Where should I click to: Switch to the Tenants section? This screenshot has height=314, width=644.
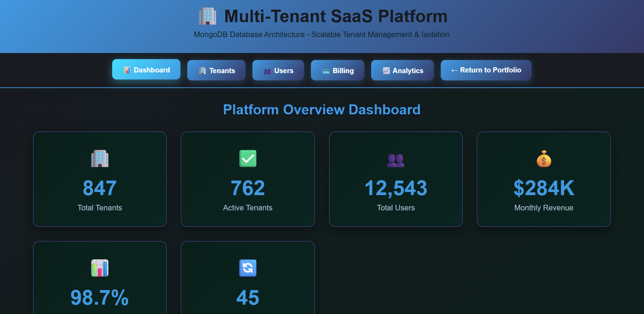pyautogui.click(x=216, y=70)
